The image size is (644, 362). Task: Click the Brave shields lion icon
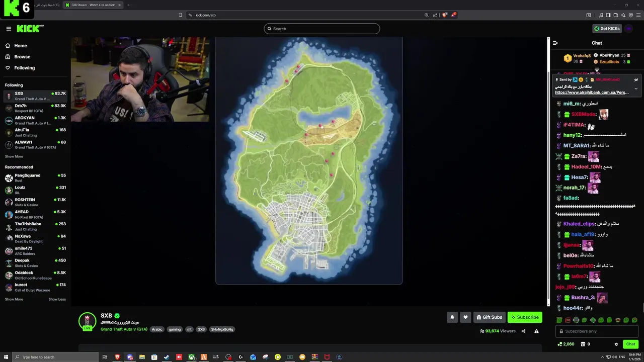(x=444, y=15)
